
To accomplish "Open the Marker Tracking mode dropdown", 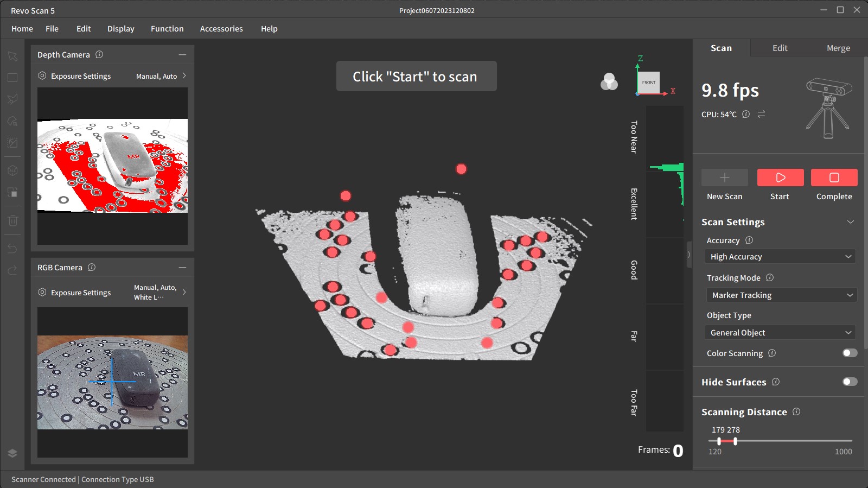I will 780,295.
